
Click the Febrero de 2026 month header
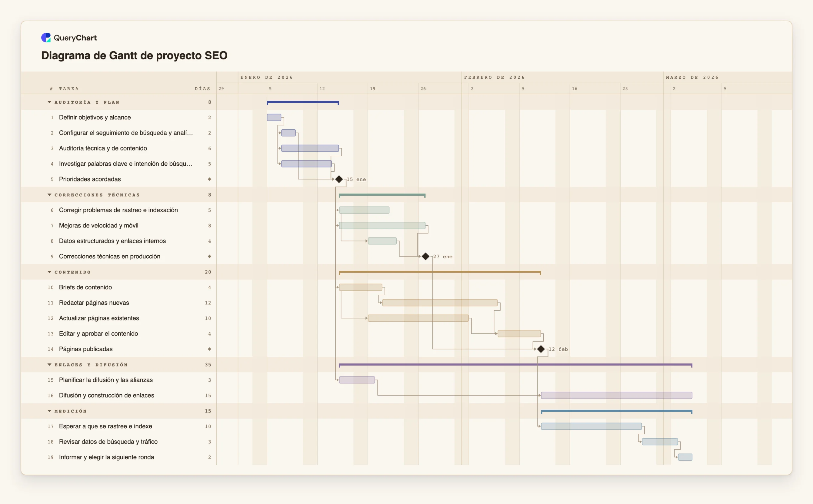(495, 77)
